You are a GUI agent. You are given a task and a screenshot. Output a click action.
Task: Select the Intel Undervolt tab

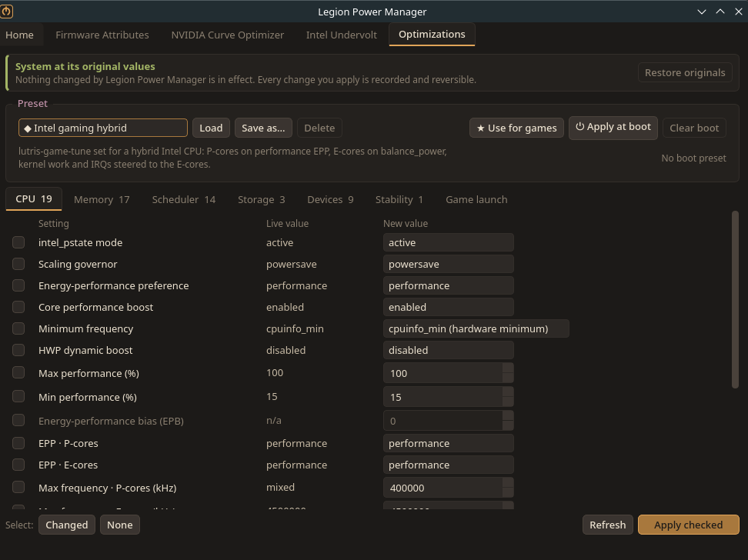pos(342,35)
